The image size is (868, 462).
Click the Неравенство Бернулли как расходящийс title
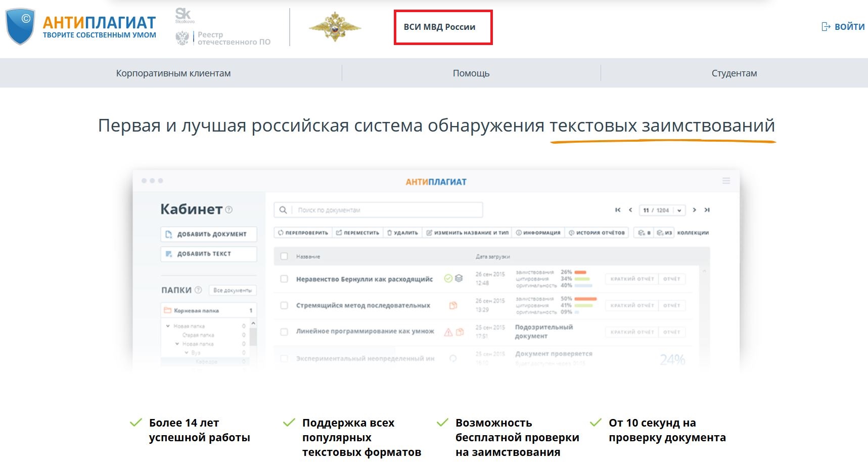(x=364, y=279)
